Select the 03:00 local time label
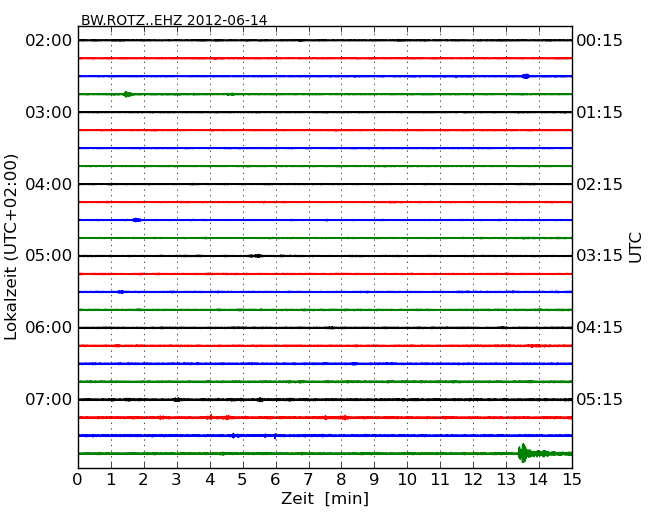 pos(49,112)
